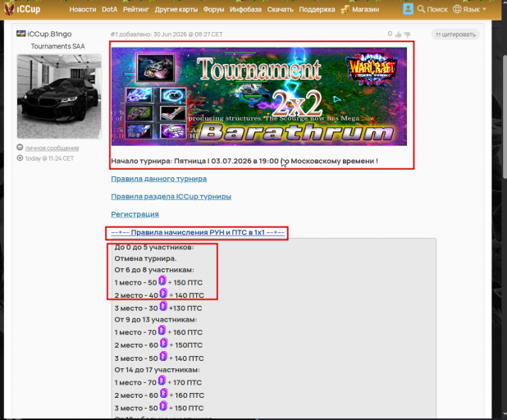The image size is (507, 420).
Task: Open the black BMW avatar image
Action: [59, 96]
